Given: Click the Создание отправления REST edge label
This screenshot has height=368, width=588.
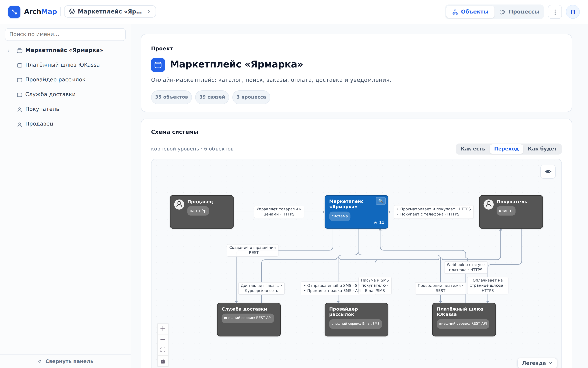Looking at the screenshot, I should [252, 250].
